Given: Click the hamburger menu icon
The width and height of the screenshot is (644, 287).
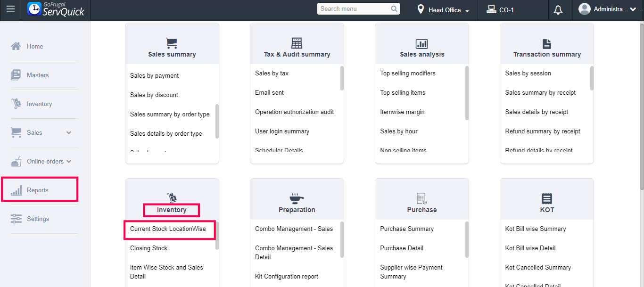Looking at the screenshot, I should pyautogui.click(x=10, y=9).
